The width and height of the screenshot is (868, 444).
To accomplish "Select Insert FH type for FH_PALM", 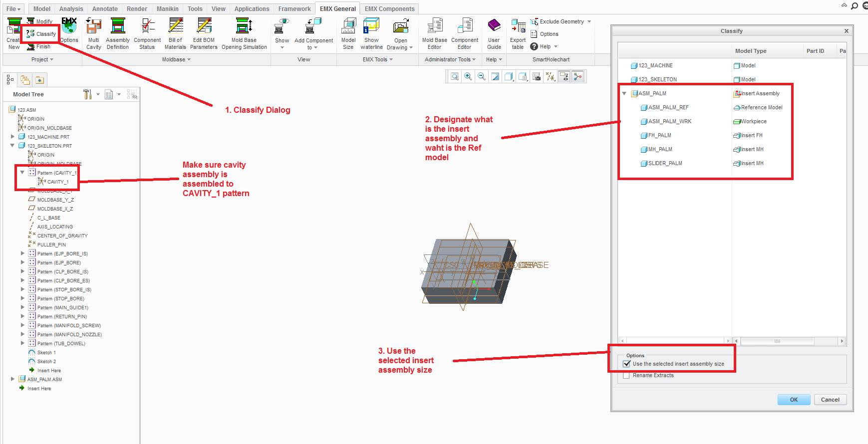I will click(x=748, y=135).
